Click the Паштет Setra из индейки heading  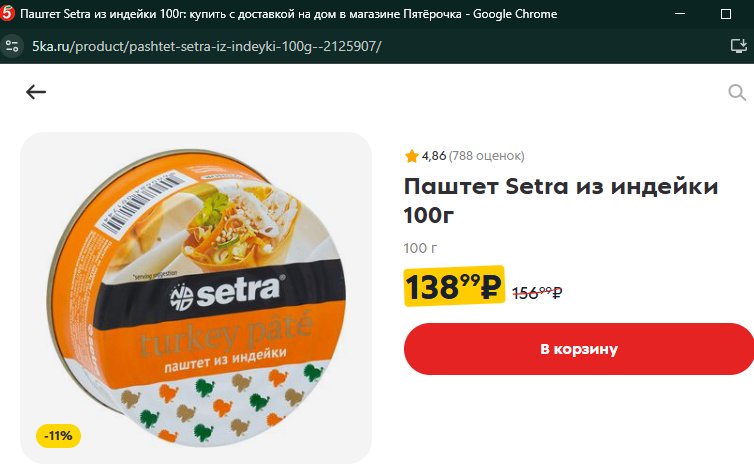561,200
